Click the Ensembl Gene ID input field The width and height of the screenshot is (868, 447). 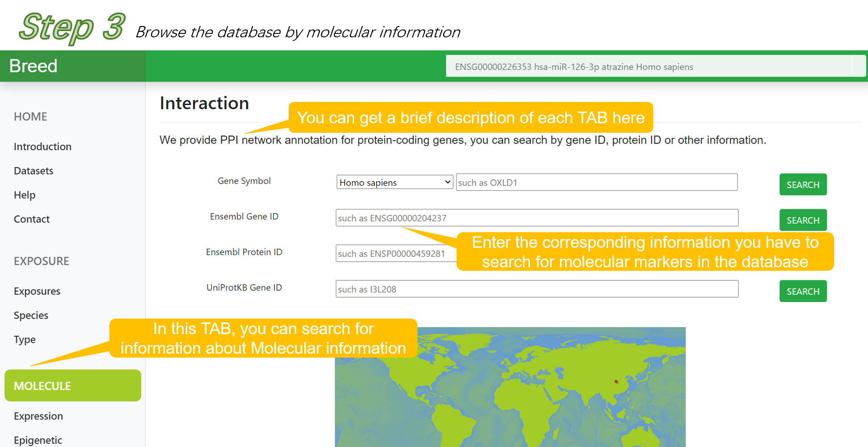(x=536, y=218)
